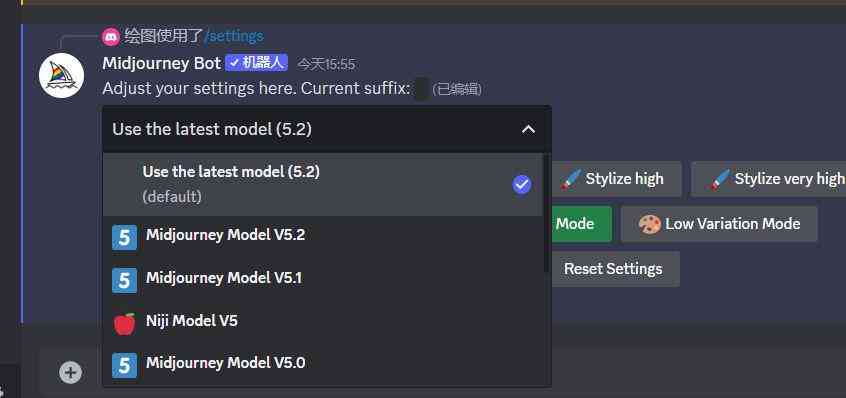Click the dropdown list scrollbar
This screenshot has width=846, height=398.
tap(547, 213)
